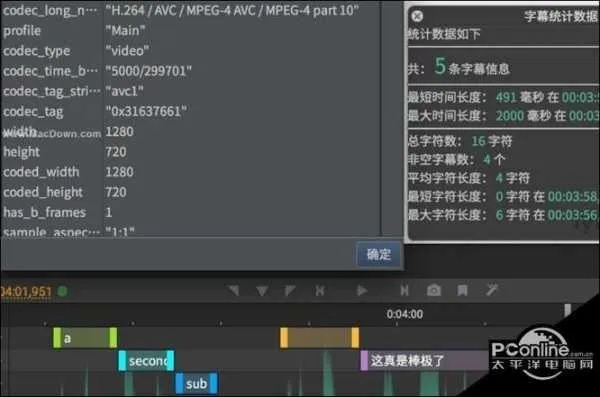Image resolution: width=600 pixels, height=397 pixels.
Task: Click the 5 条字幕信息 total subtitle count
Action: (x=458, y=67)
